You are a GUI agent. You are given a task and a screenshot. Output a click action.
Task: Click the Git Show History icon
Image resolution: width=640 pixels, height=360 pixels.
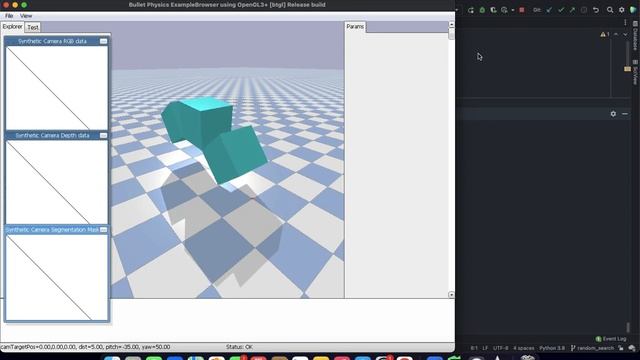(584, 10)
